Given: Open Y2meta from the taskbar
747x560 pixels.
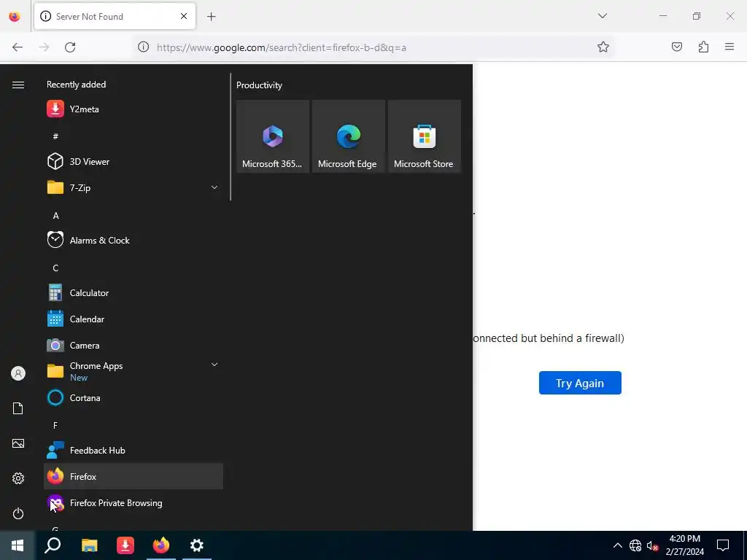Looking at the screenshot, I should pos(125,545).
